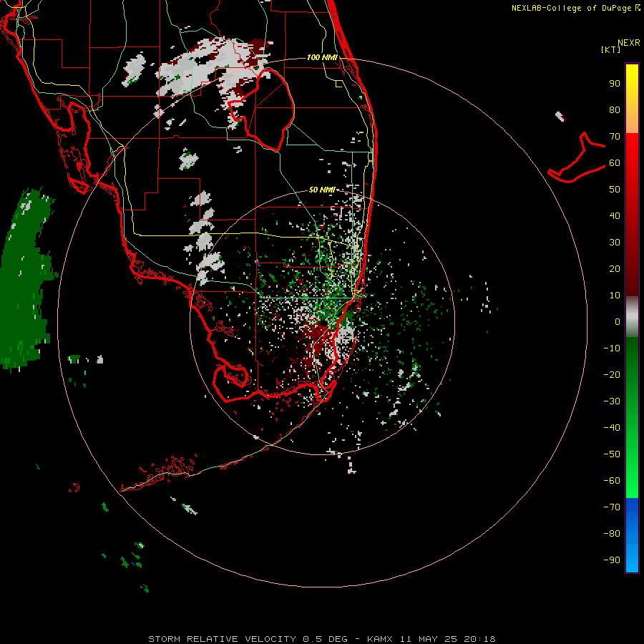Click the -40 value on velocity scale
Screen dimensions: 644x644
tap(612, 428)
